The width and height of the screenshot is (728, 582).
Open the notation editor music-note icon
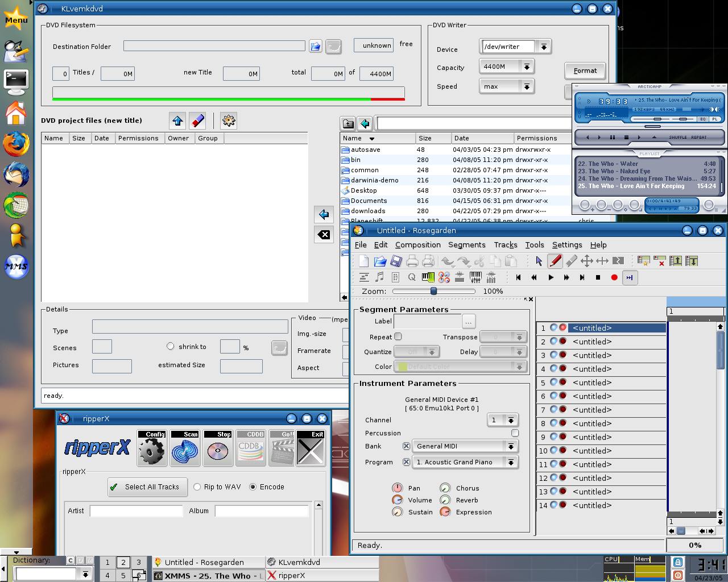pyautogui.click(x=380, y=277)
